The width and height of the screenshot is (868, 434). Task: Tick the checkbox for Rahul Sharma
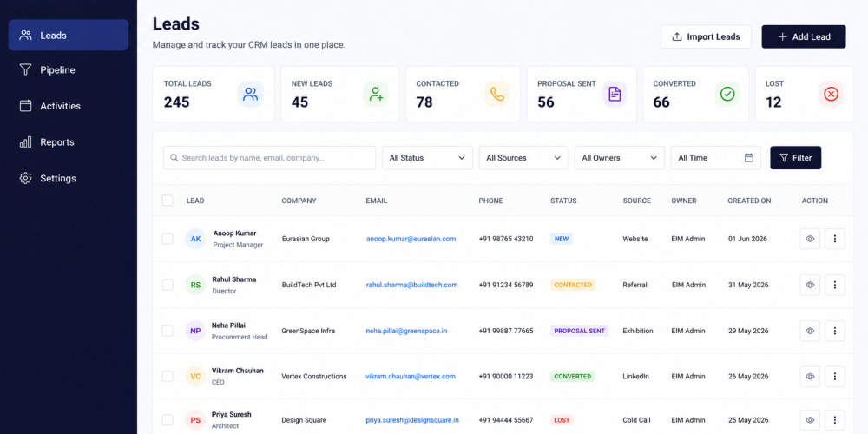[x=168, y=285]
